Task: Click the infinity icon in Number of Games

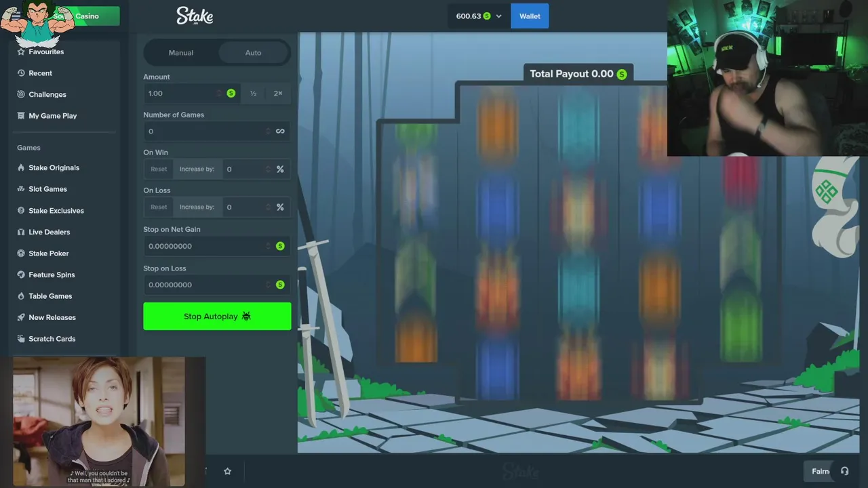Action: click(x=280, y=131)
